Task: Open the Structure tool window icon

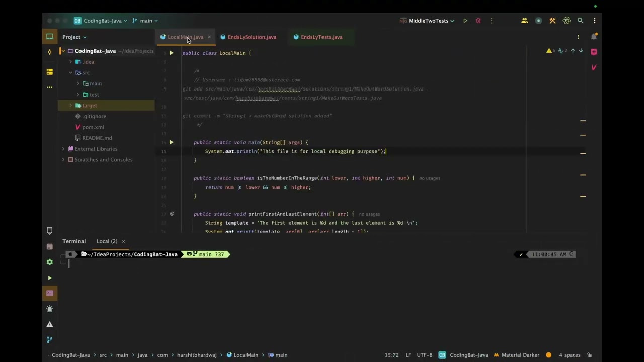Action: 49,72
